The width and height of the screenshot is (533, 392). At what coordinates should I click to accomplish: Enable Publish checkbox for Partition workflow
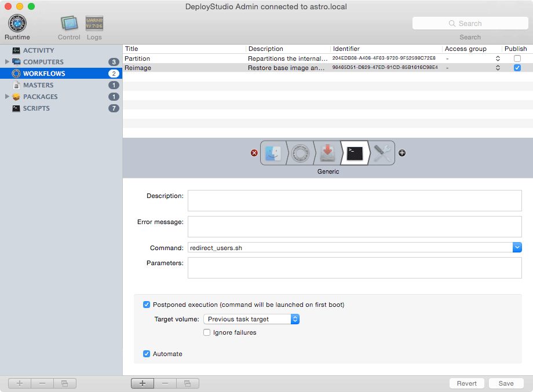coord(517,58)
